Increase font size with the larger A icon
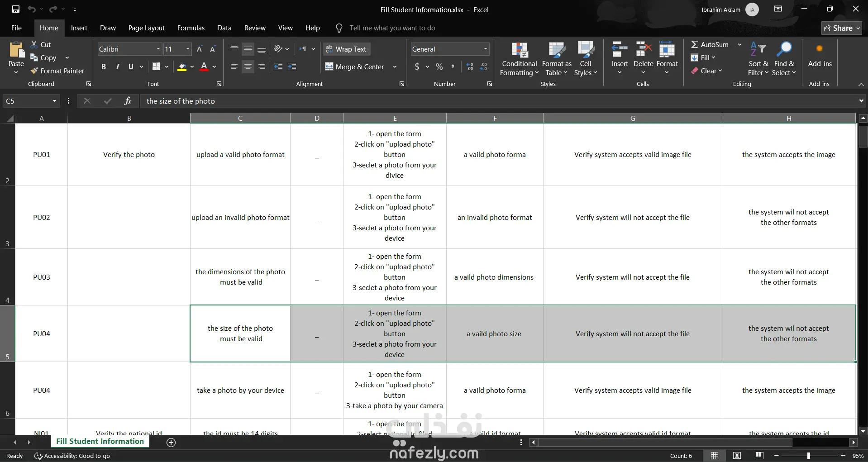868x462 pixels. tap(200, 49)
